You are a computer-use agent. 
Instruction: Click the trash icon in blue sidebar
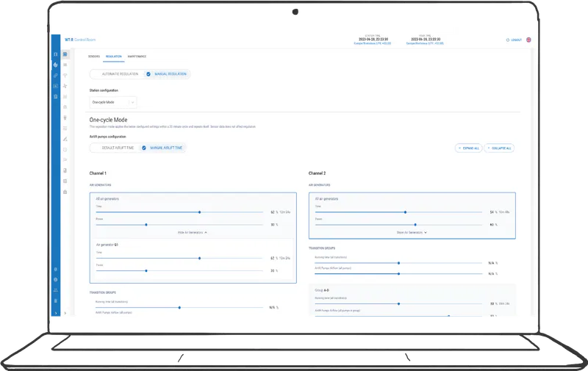point(56,300)
